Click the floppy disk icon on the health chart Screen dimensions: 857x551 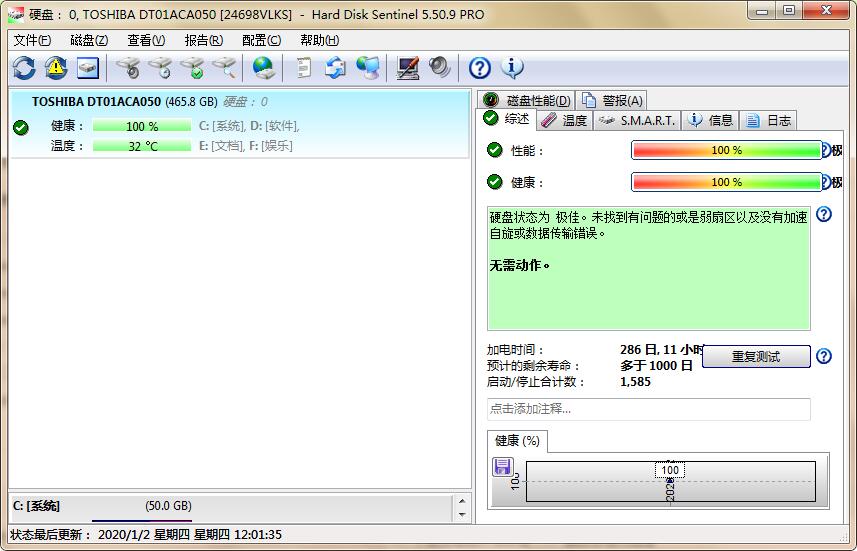(x=502, y=467)
